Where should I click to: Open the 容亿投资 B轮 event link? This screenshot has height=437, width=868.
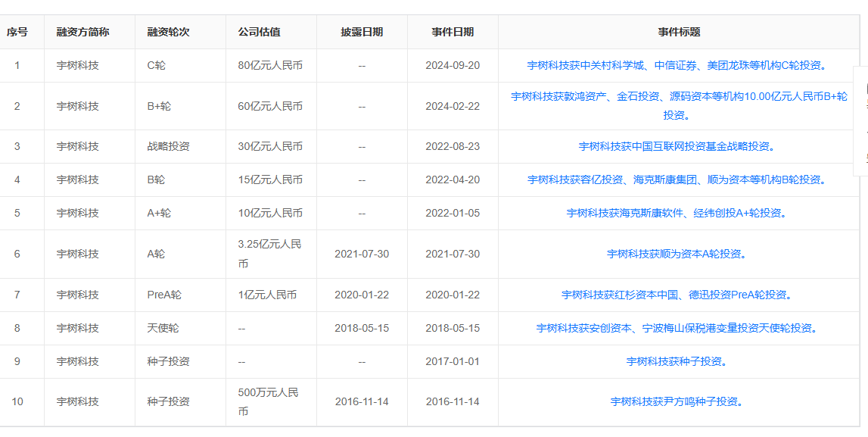[679, 179]
